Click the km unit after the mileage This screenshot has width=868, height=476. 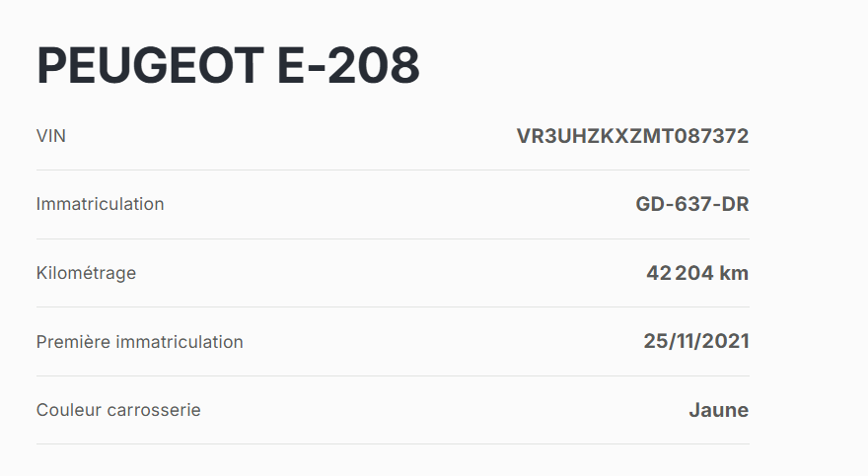734,273
